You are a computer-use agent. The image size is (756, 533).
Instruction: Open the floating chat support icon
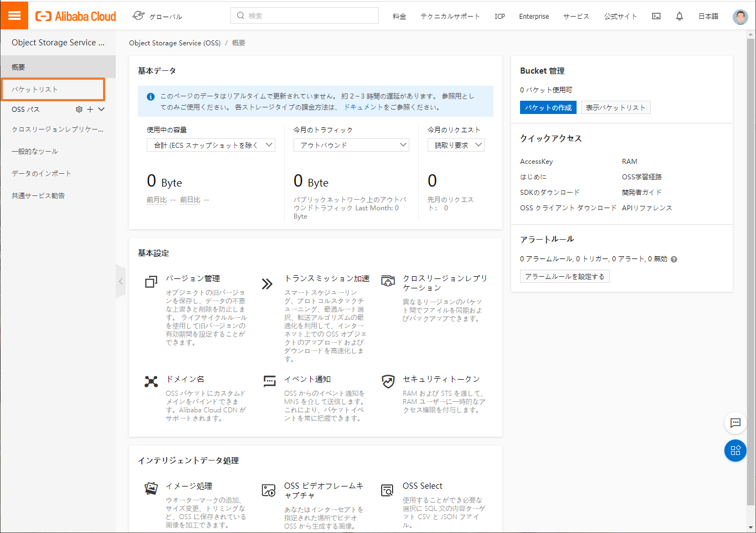(736, 423)
